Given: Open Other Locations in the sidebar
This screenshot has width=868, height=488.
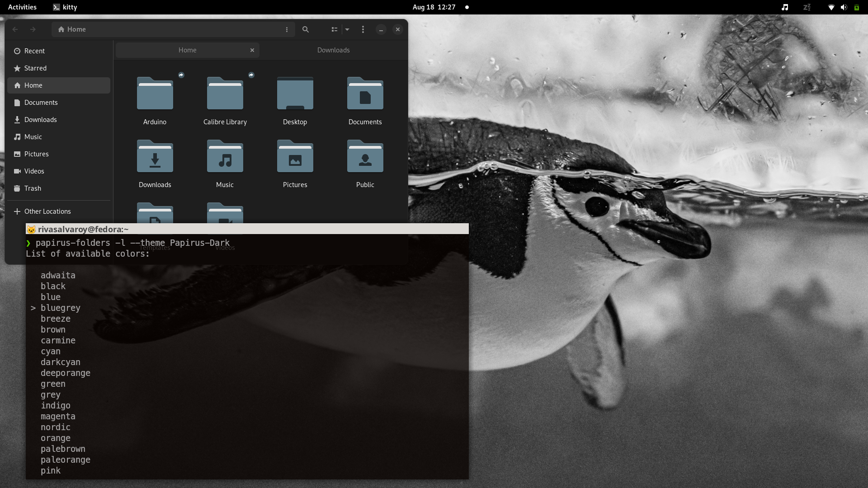Looking at the screenshot, I should [x=59, y=211].
